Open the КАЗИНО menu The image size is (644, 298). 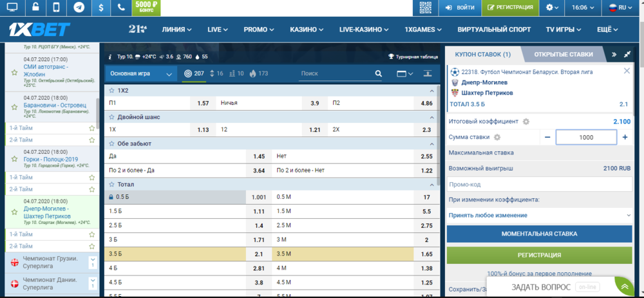tap(307, 30)
